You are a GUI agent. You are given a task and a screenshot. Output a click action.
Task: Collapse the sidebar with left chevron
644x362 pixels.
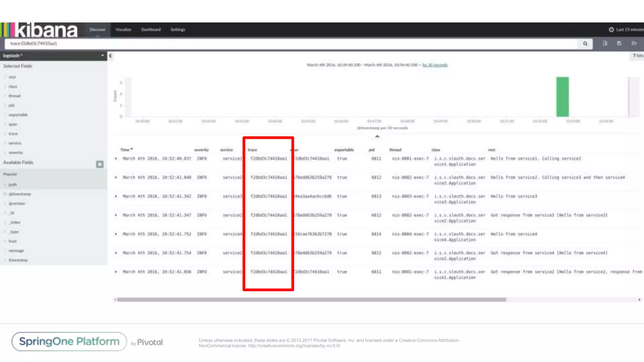[110, 56]
